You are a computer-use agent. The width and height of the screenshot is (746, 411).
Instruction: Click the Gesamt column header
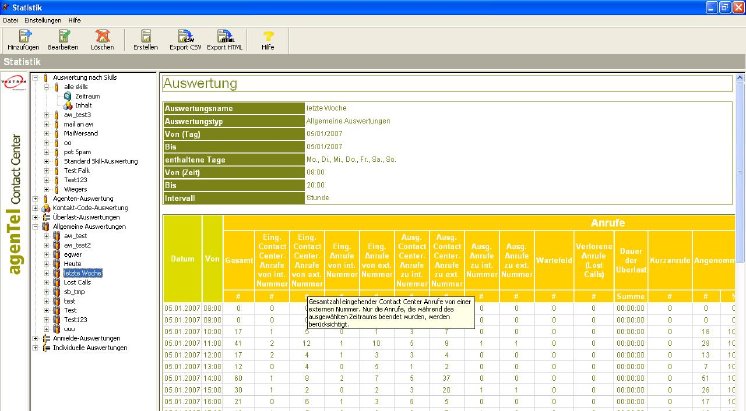coord(238,260)
